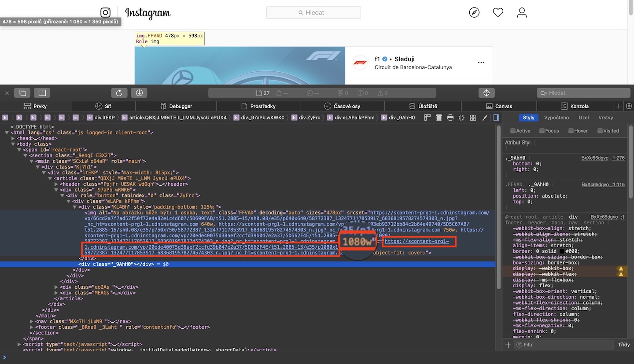This screenshot has width=634, height=364.
Task: Expand the footer _8Rna9 node
Action: coord(31,327)
